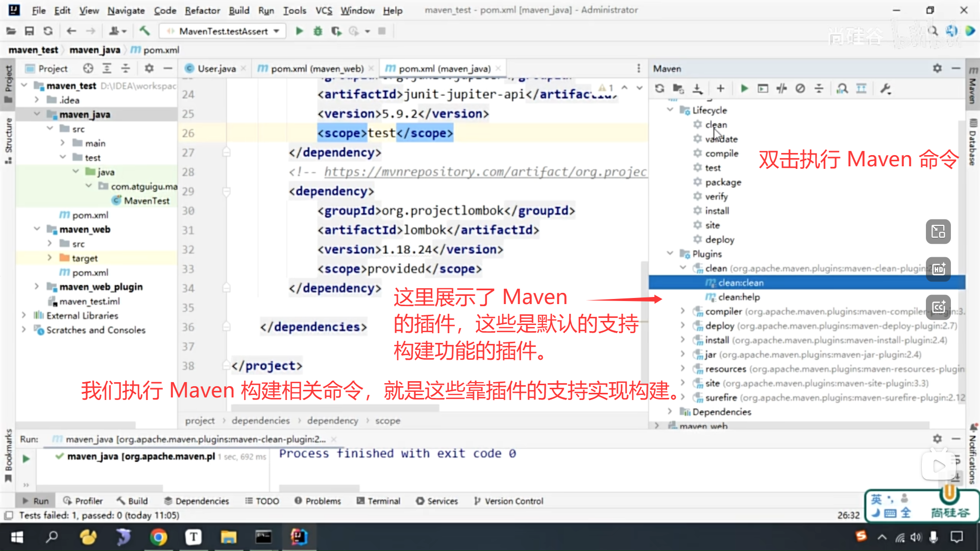
Task: Click the Reload All Maven Projects icon
Action: point(659,89)
